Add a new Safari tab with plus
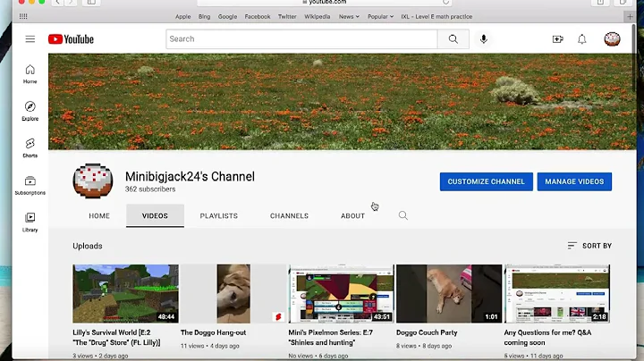 coord(630,16)
